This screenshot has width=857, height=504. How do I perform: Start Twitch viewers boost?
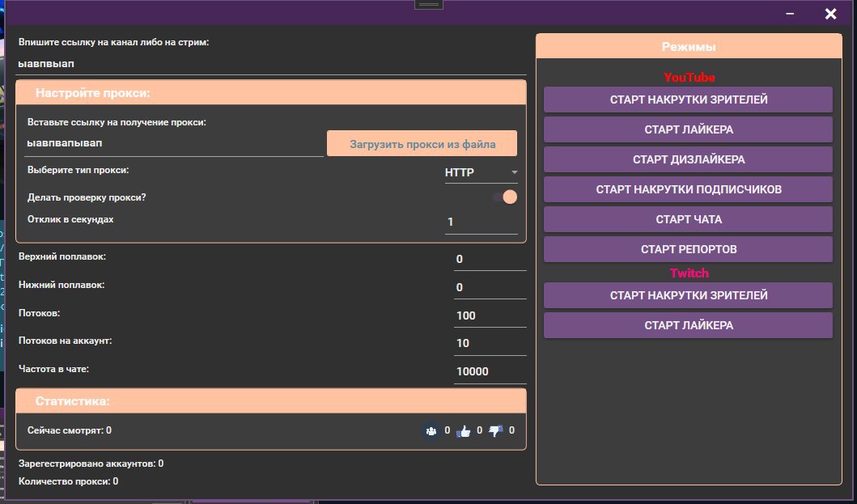tap(688, 295)
